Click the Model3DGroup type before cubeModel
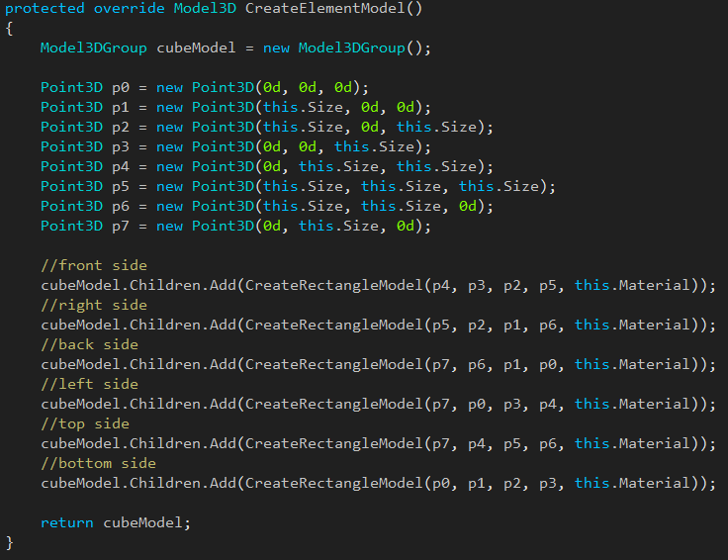This screenshot has height=560, width=728. (94, 47)
